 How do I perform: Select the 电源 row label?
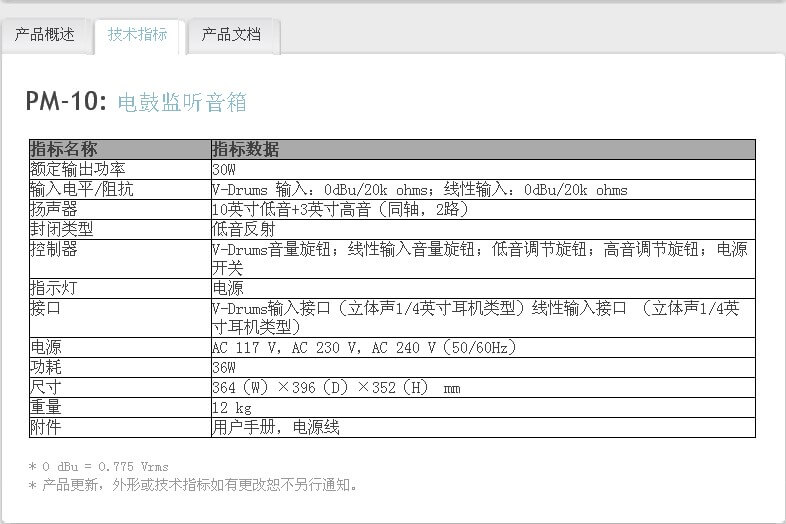46,347
